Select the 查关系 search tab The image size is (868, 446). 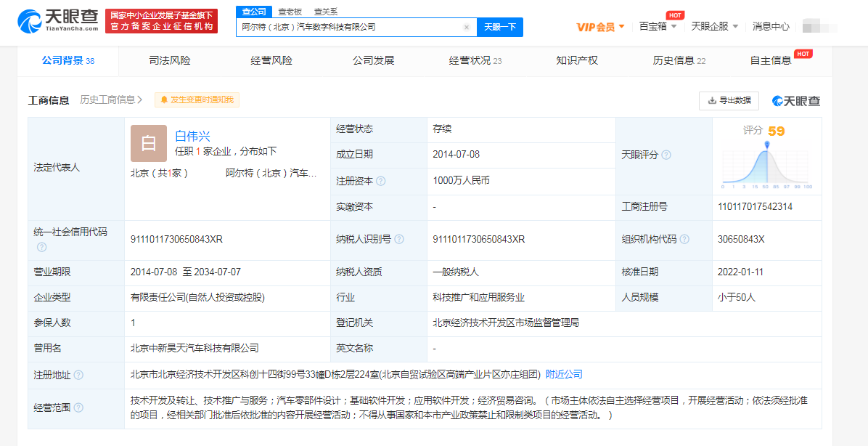coord(326,11)
